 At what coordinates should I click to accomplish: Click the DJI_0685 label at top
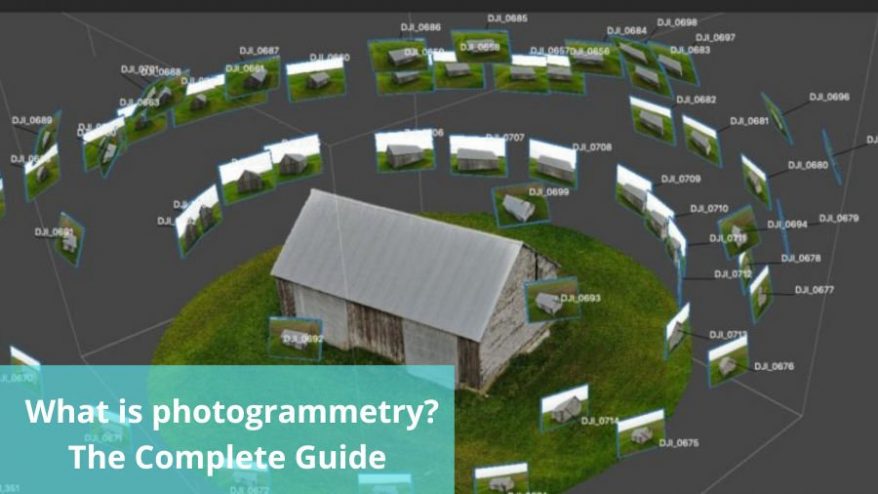pos(507,18)
